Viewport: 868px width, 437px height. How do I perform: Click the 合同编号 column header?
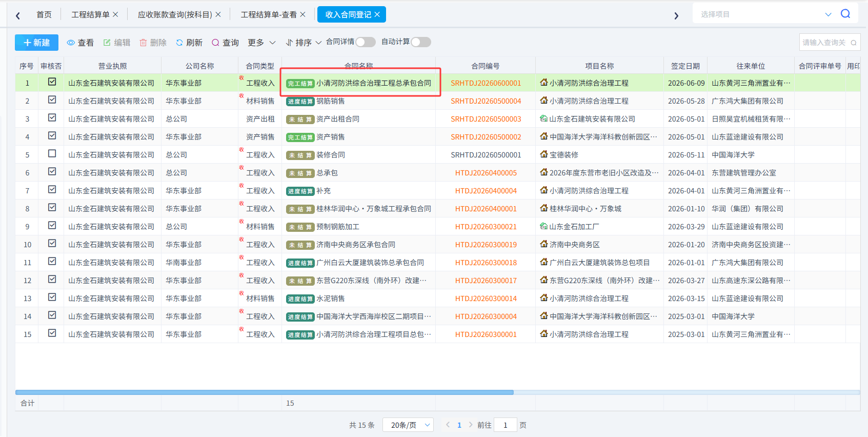pyautogui.click(x=486, y=66)
